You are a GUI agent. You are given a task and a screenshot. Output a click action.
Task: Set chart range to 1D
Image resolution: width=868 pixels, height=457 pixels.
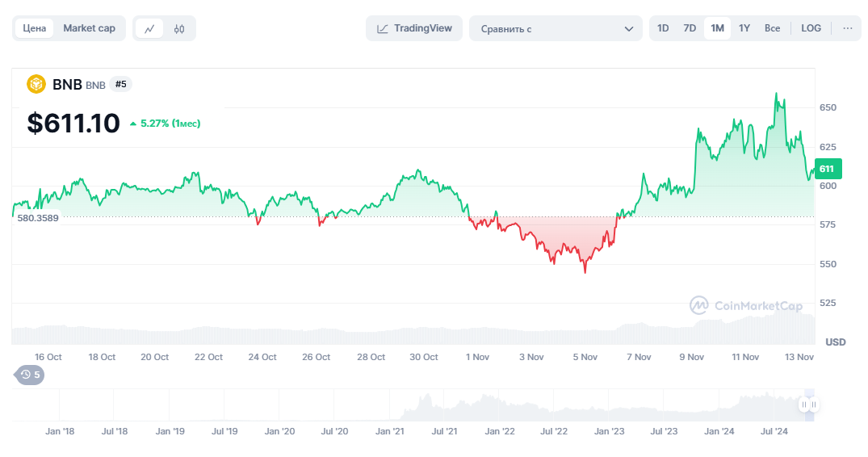click(x=663, y=28)
